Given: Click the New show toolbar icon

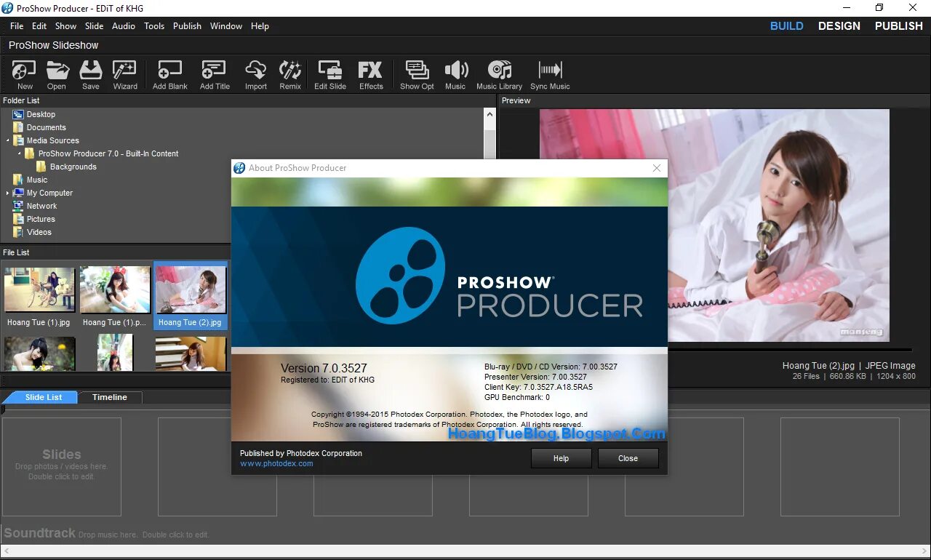Looking at the screenshot, I should [x=25, y=75].
